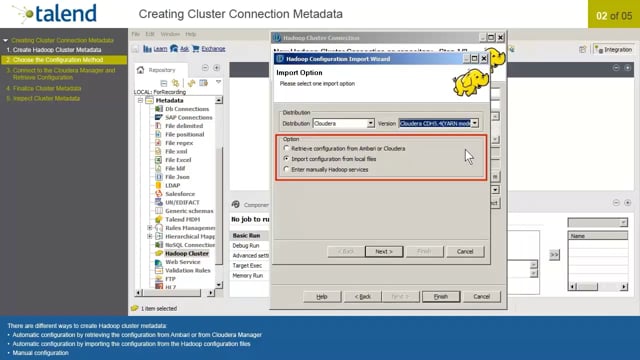Collapse the Metadata tree node

point(140,100)
